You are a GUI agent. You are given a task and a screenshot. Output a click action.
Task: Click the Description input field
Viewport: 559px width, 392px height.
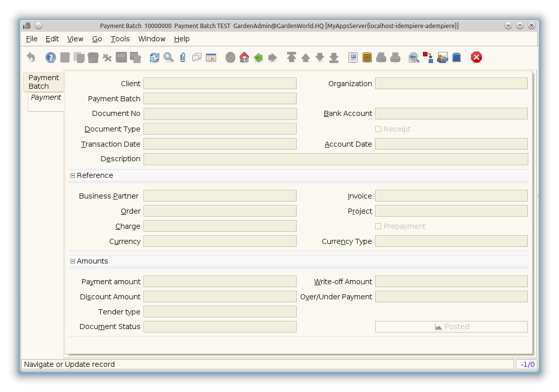[x=335, y=159]
